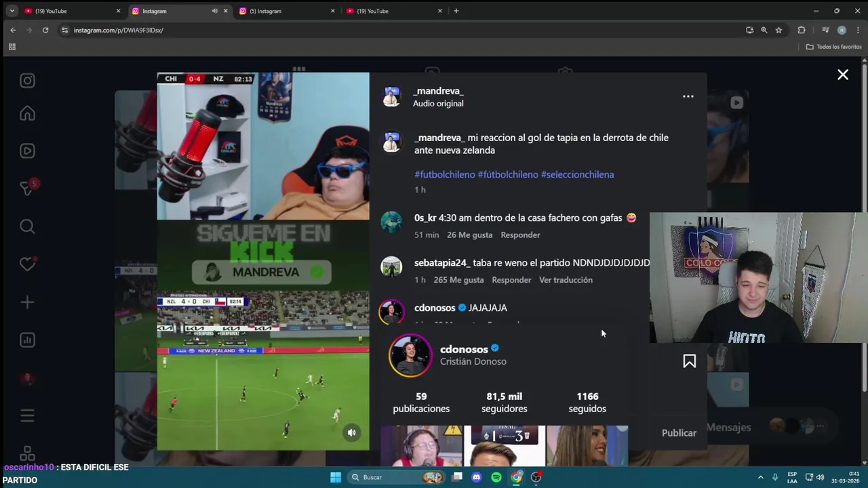
Task: Open Chrome apps grid shortcut
Action: tap(12, 47)
